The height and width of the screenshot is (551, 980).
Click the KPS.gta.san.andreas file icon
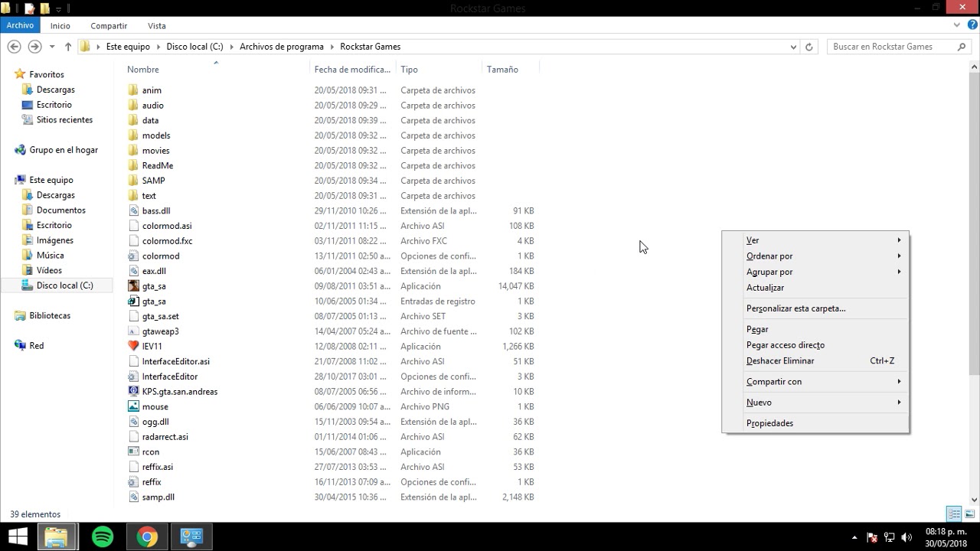[x=133, y=391]
